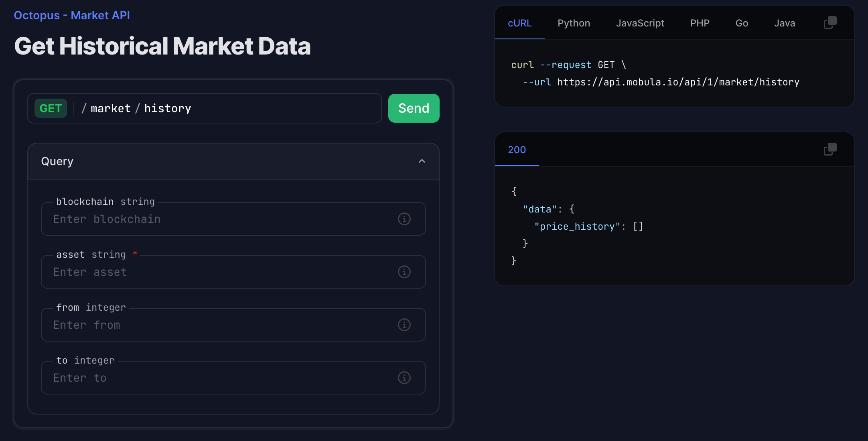Copy the cURL code snippet
The width and height of the screenshot is (868, 441).
click(x=830, y=23)
